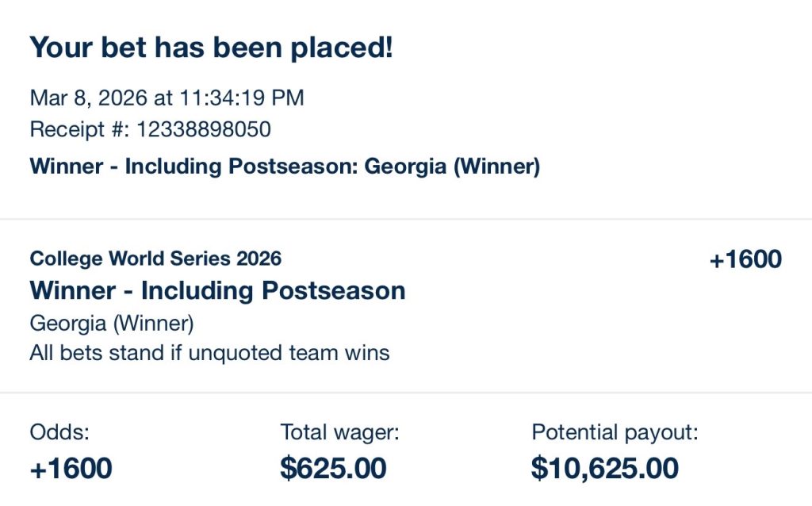The height and width of the screenshot is (506, 812).
Task: Click the "Odds:" label
Action: click(60, 432)
